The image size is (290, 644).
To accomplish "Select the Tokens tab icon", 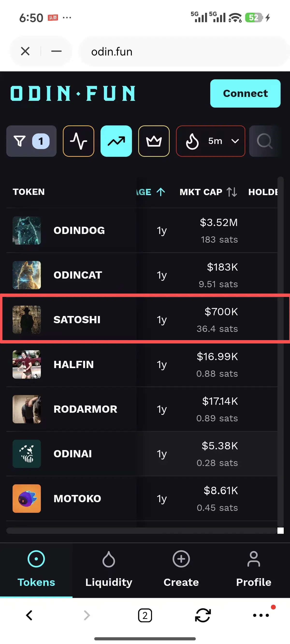I will tap(36, 559).
